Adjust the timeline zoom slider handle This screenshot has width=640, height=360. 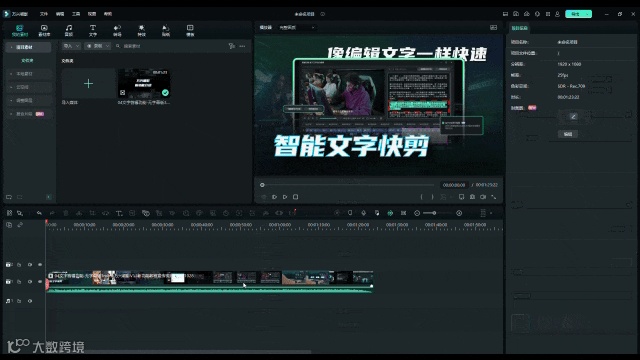(x=434, y=213)
